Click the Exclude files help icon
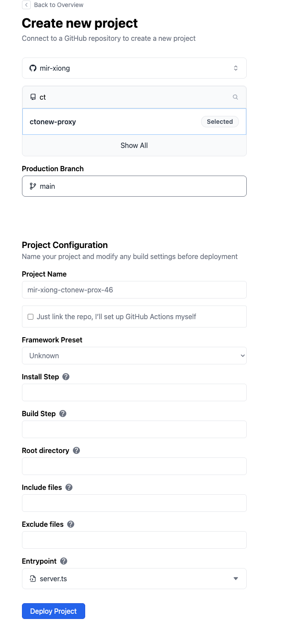This screenshot has width=281, height=644. coord(71,524)
